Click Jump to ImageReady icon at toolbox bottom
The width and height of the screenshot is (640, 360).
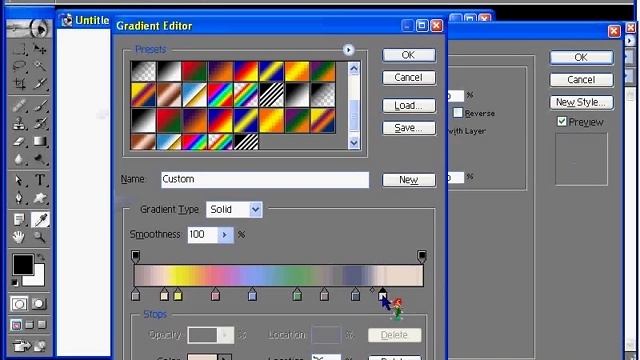point(30,346)
